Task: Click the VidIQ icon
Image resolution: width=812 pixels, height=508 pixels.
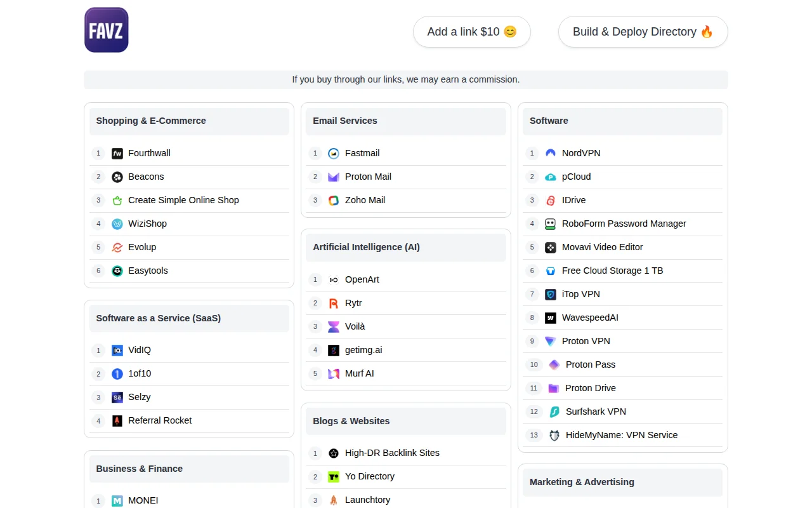Action: point(117,350)
